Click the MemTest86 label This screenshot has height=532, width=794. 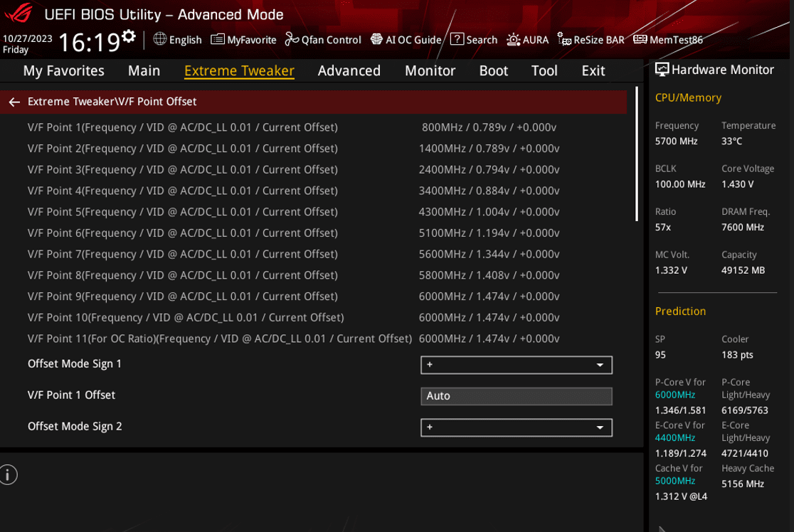point(676,40)
